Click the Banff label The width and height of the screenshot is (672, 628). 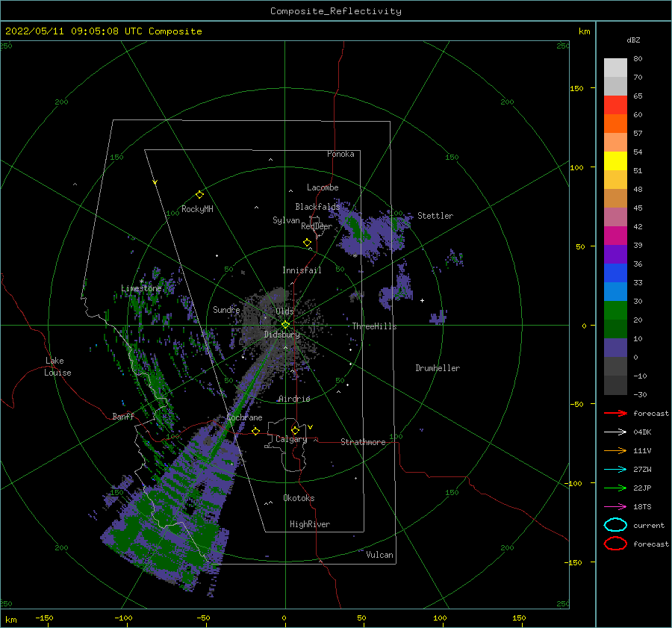click(x=123, y=416)
